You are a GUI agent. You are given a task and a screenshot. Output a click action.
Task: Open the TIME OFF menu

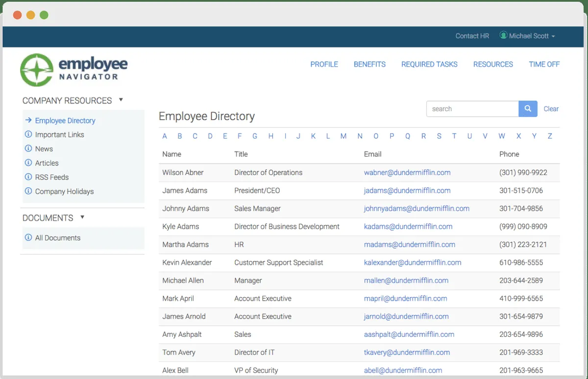coord(544,64)
